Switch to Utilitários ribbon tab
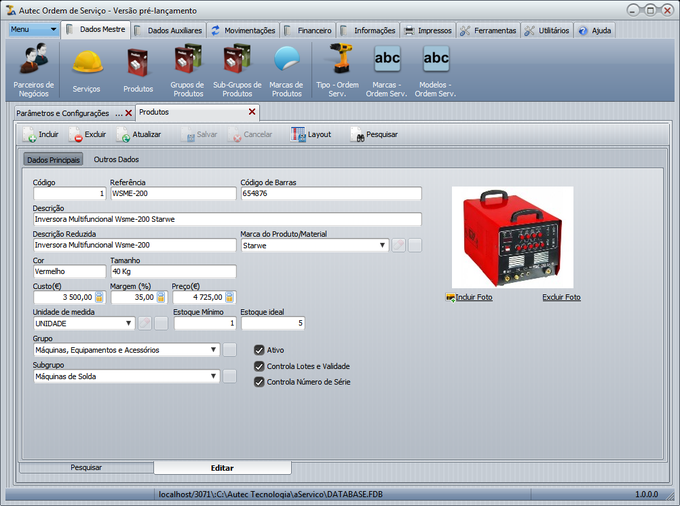Image resolution: width=680 pixels, height=506 pixels. coord(547,30)
